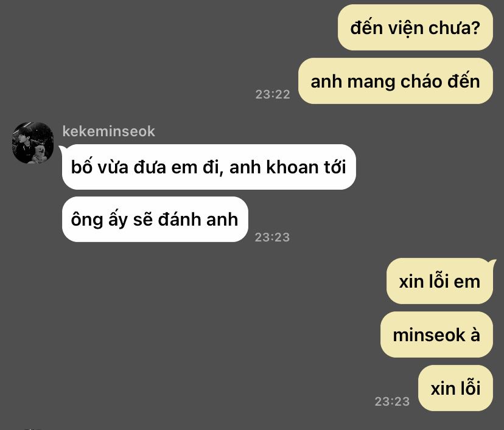Select the "xin lỗi em" message bubble
504x430 pixels.
pos(439,282)
